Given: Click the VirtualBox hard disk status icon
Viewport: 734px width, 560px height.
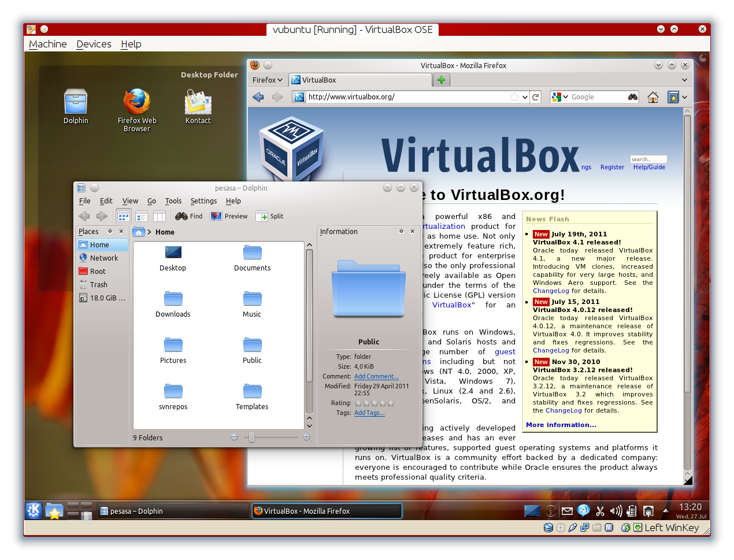Looking at the screenshot, I should (x=548, y=528).
